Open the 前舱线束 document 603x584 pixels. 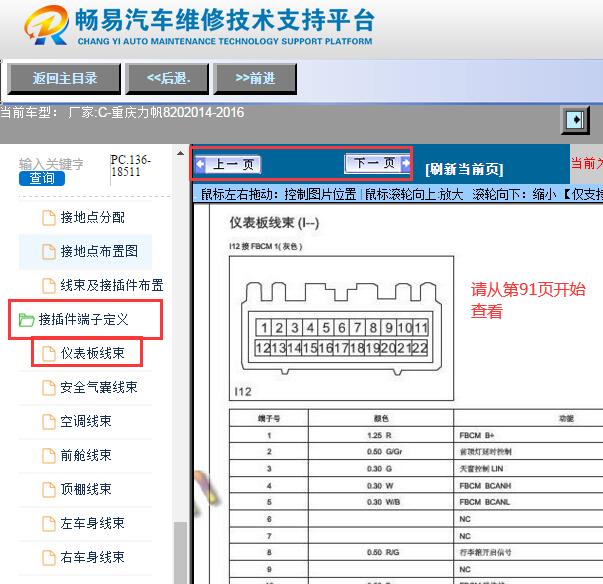(86, 455)
